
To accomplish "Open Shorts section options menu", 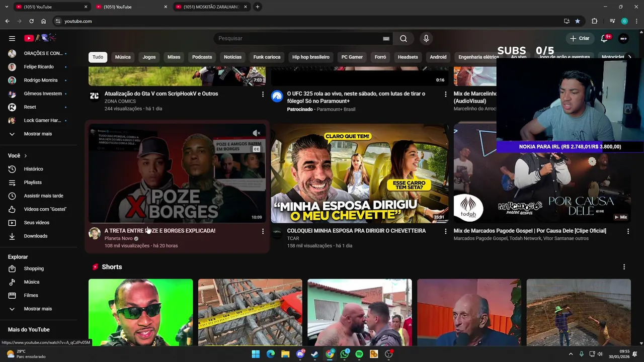I will click(x=624, y=267).
